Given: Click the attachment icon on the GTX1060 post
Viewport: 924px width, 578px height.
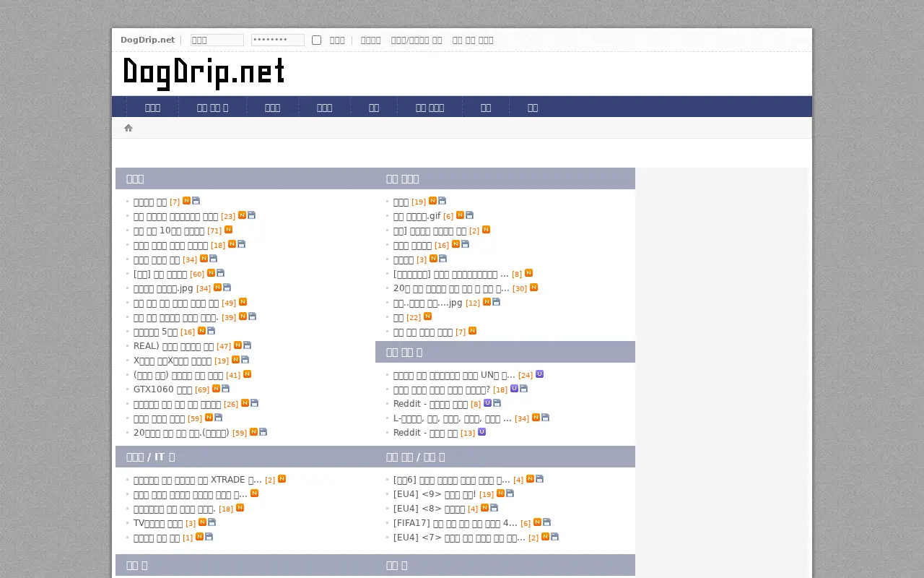Looking at the screenshot, I should (x=225, y=389).
